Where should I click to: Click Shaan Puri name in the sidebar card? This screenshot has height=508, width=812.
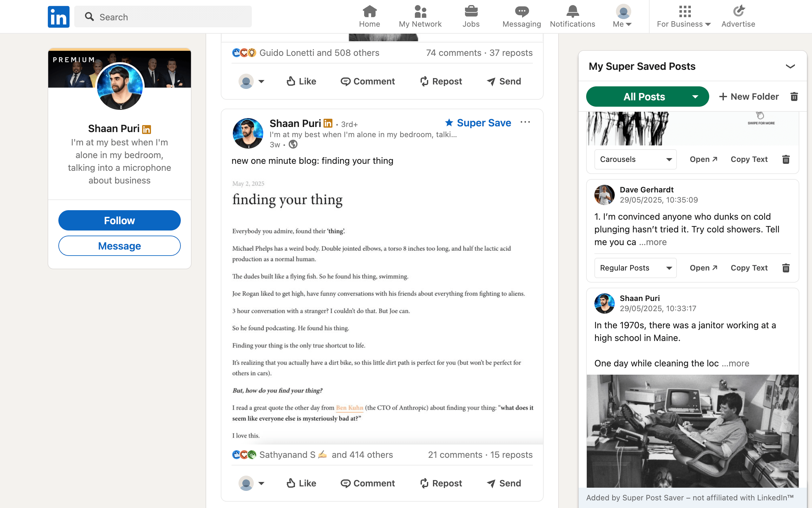pyautogui.click(x=114, y=129)
